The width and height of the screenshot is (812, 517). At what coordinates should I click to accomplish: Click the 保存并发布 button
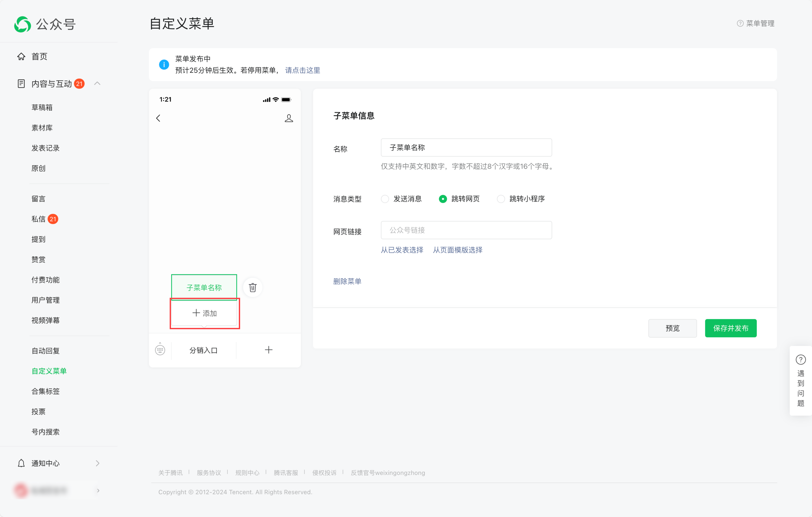(x=731, y=328)
